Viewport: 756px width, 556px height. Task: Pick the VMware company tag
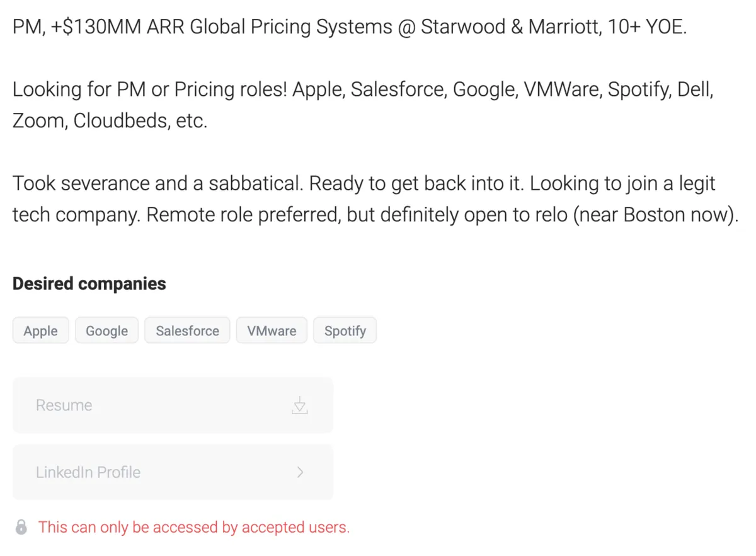272,331
